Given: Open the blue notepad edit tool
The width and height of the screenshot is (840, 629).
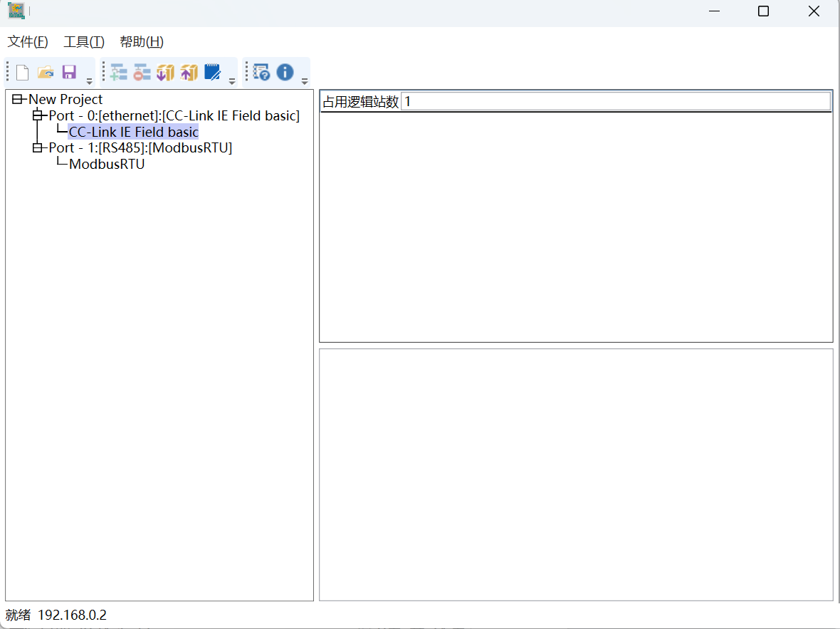Looking at the screenshot, I should 213,72.
